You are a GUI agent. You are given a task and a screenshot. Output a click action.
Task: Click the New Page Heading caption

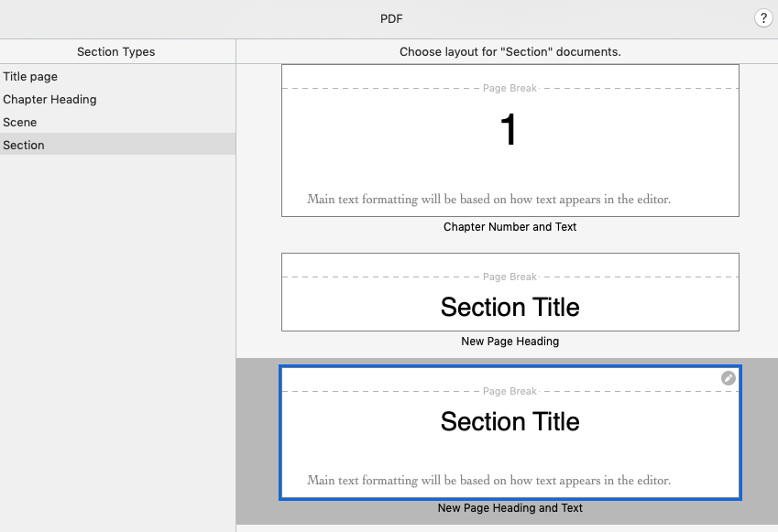tap(510, 342)
